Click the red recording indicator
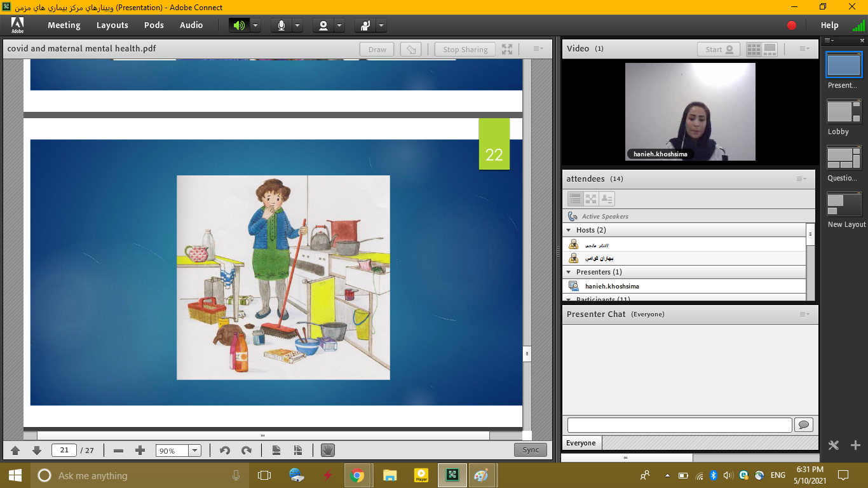This screenshot has height=488, width=868. point(792,25)
